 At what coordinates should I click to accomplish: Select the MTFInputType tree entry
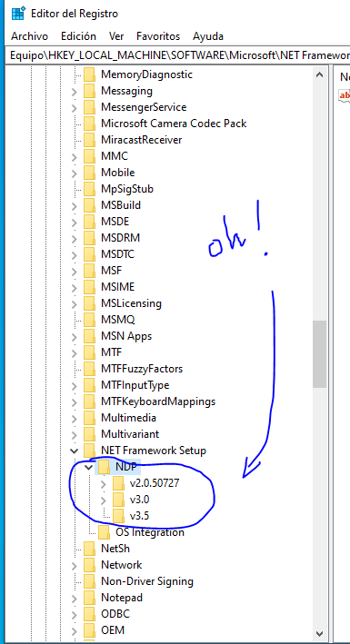[135, 385]
